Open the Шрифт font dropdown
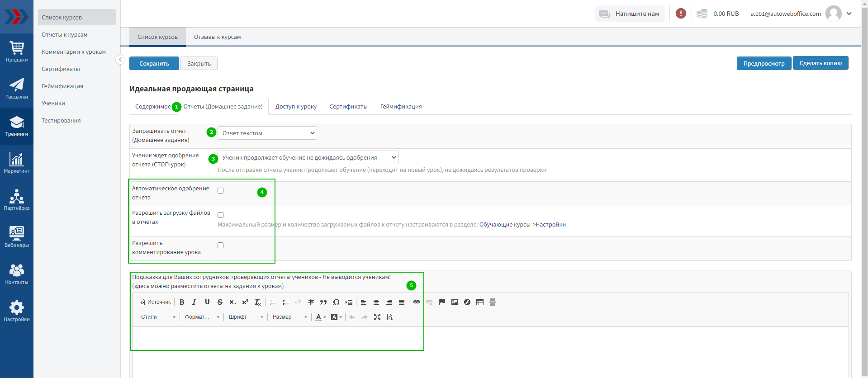This screenshot has width=868, height=378. point(246,317)
